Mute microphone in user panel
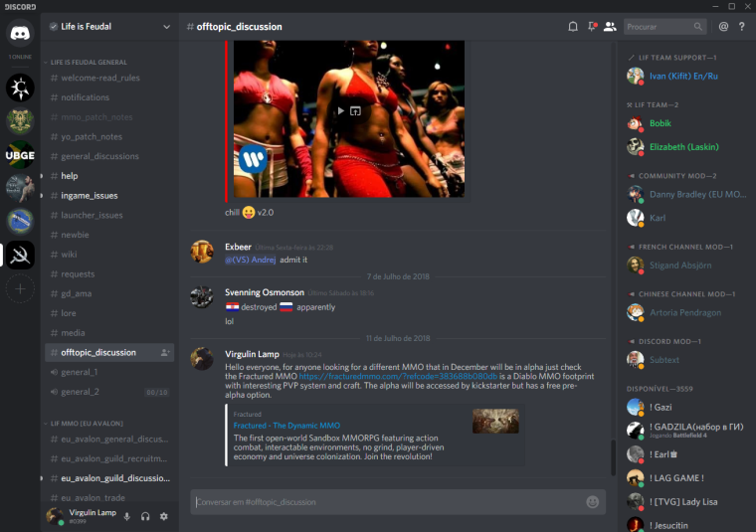Viewport: 756px width, 532px height. [126, 516]
